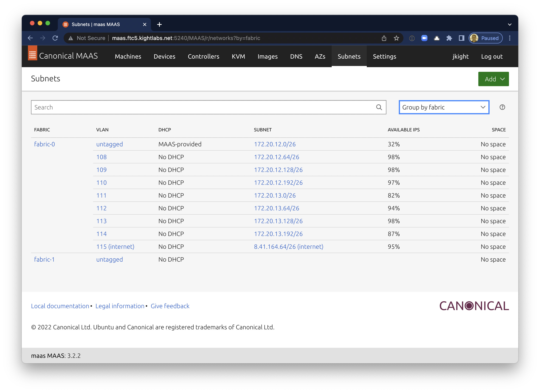Open the Group by fabric dropdown
Screen dimensions: 540x392
[x=444, y=107]
